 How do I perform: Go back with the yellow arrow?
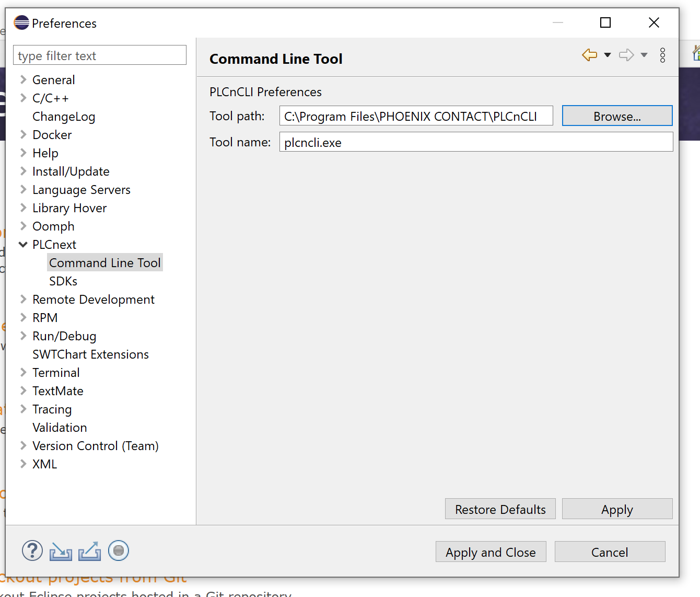[x=590, y=55]
